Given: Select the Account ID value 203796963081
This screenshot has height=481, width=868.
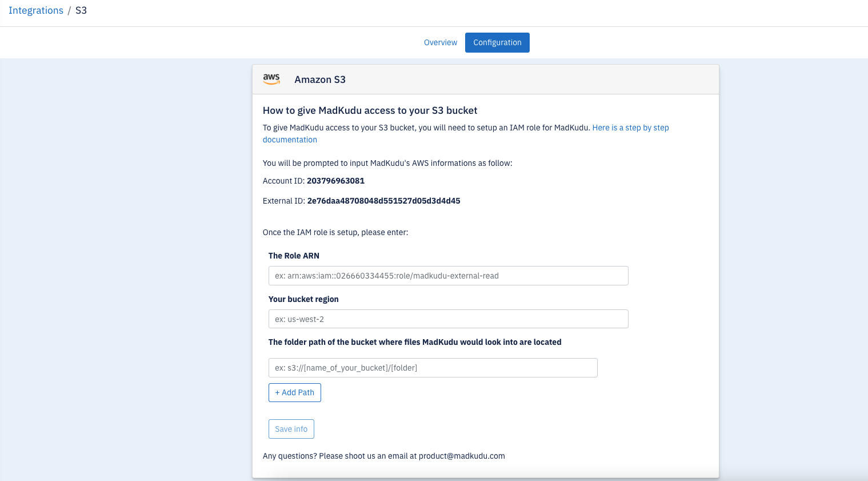Looking at the screenshot, I should point(335,181).
